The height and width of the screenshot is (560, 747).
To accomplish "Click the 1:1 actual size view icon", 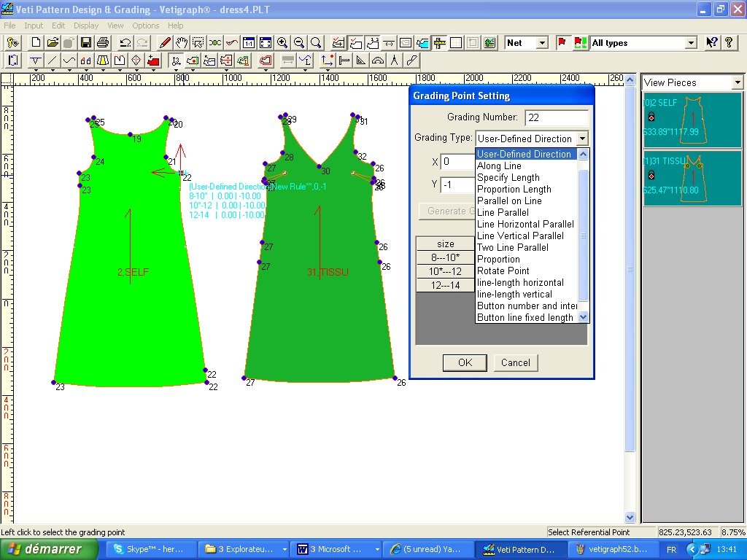I will point(249,43).
